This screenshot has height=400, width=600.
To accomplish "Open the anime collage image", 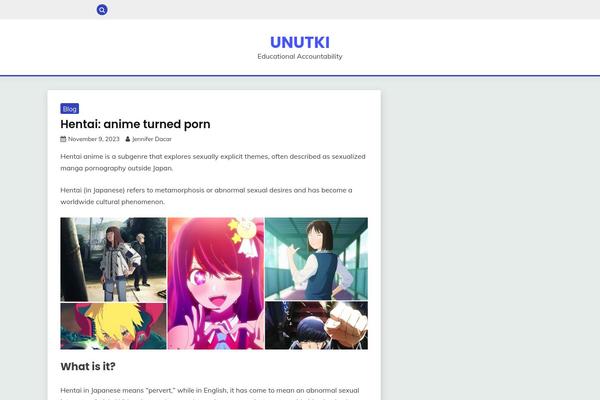I will pos(214,283).
